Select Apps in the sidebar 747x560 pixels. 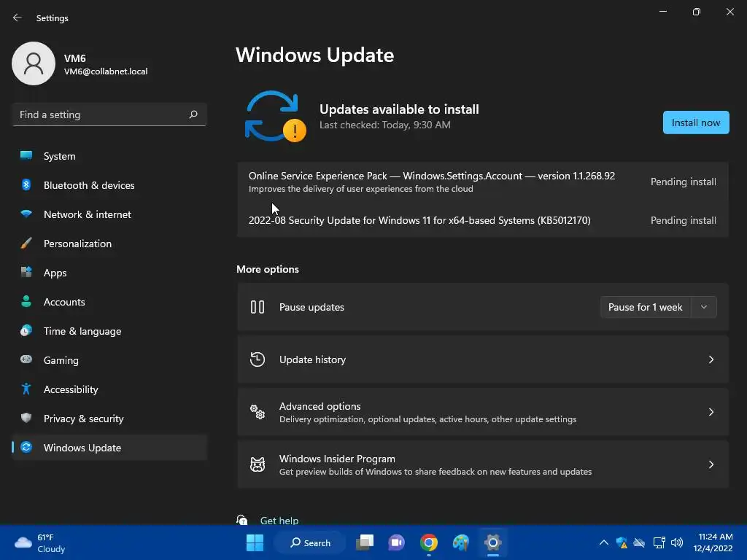tap(109, 273)
